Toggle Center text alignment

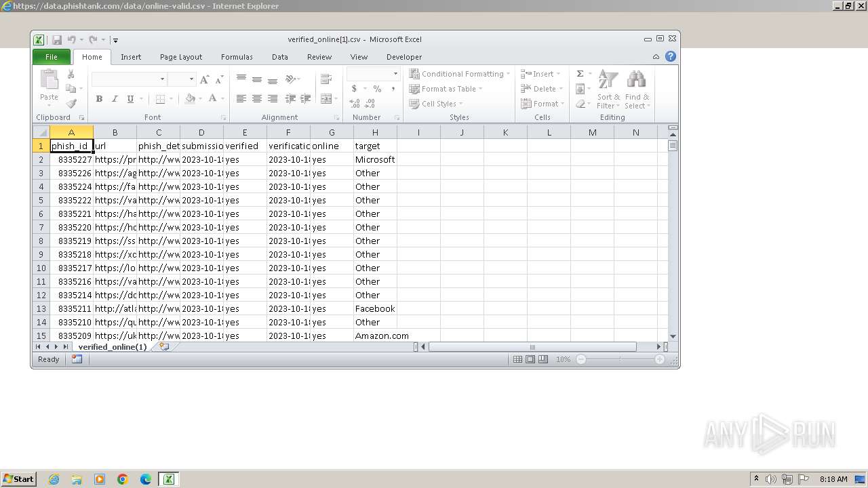click(x=257, y=99)
